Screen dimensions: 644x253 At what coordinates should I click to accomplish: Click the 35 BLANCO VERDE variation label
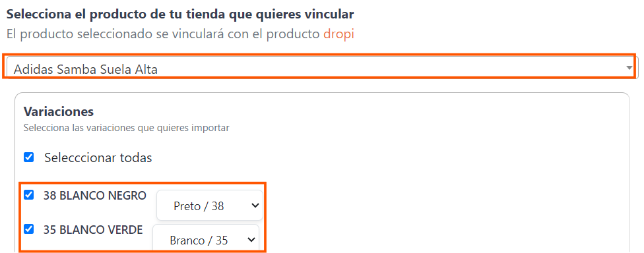point(93,230)
